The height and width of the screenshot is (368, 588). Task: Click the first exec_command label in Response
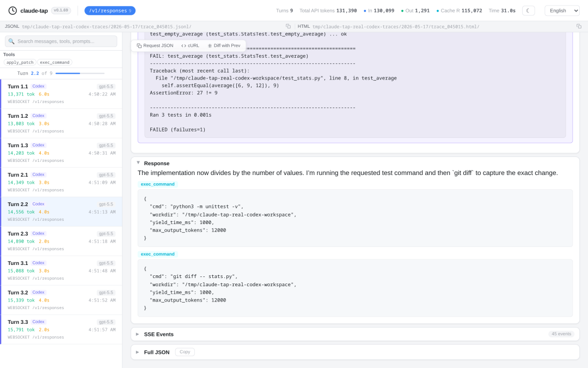pos(157,184)
